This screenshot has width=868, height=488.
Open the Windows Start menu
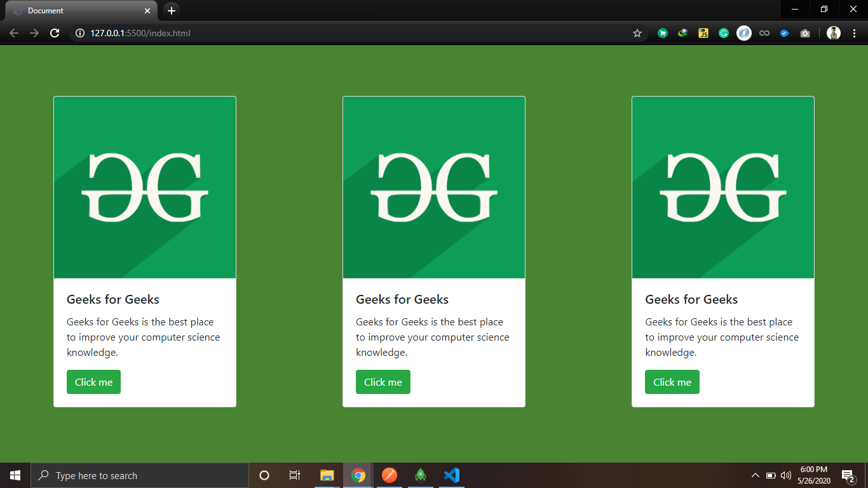tap(15, 475)
